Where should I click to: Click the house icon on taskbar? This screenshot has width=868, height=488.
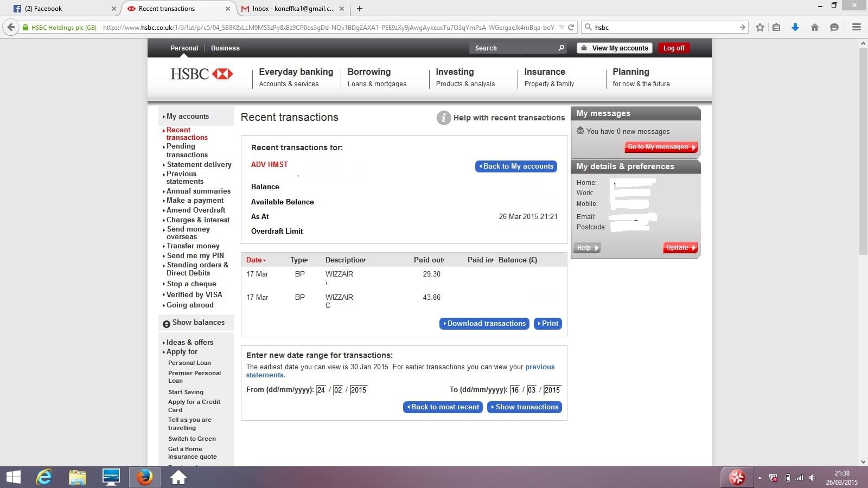(x=178, y=477)
